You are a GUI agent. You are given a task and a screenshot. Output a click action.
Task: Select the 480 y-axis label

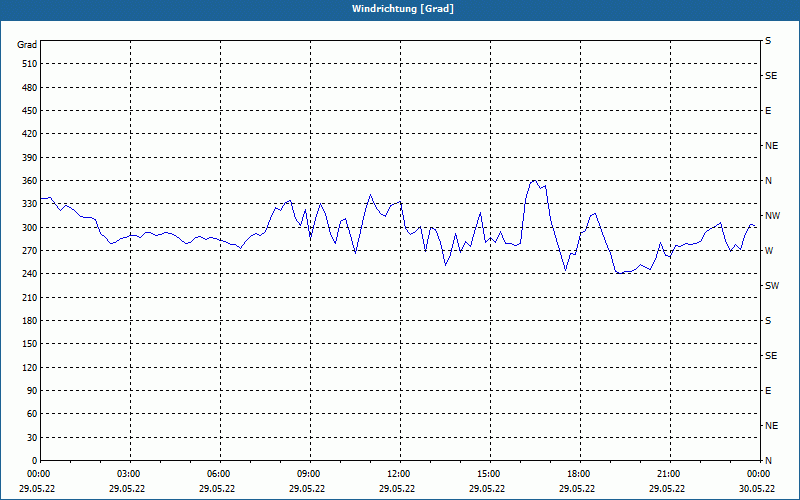[30, 88]
